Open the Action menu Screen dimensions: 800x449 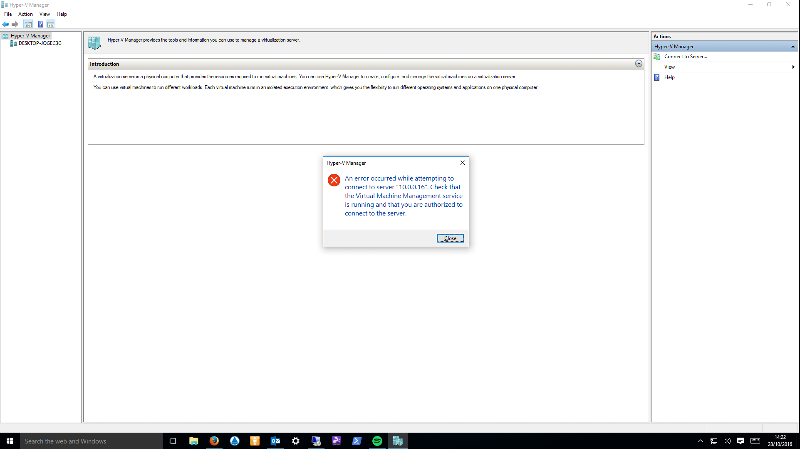[x=25, y=14]
